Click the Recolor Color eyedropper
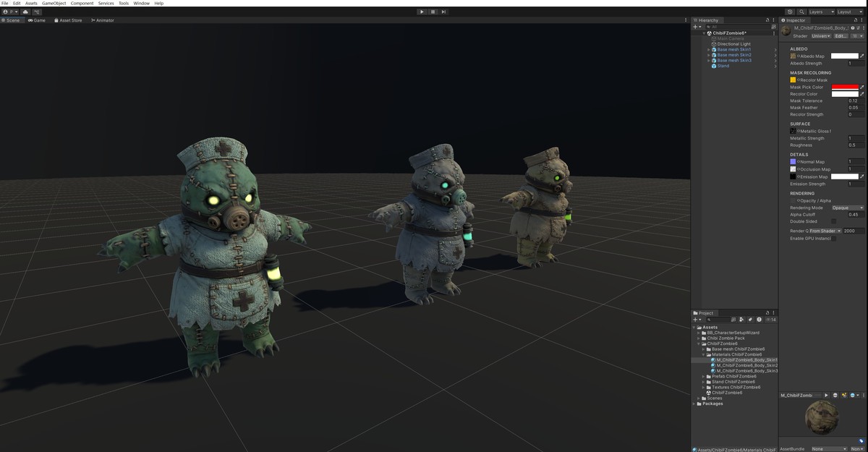The height and width of the screenshot is (452, 868). pos(861,94)
